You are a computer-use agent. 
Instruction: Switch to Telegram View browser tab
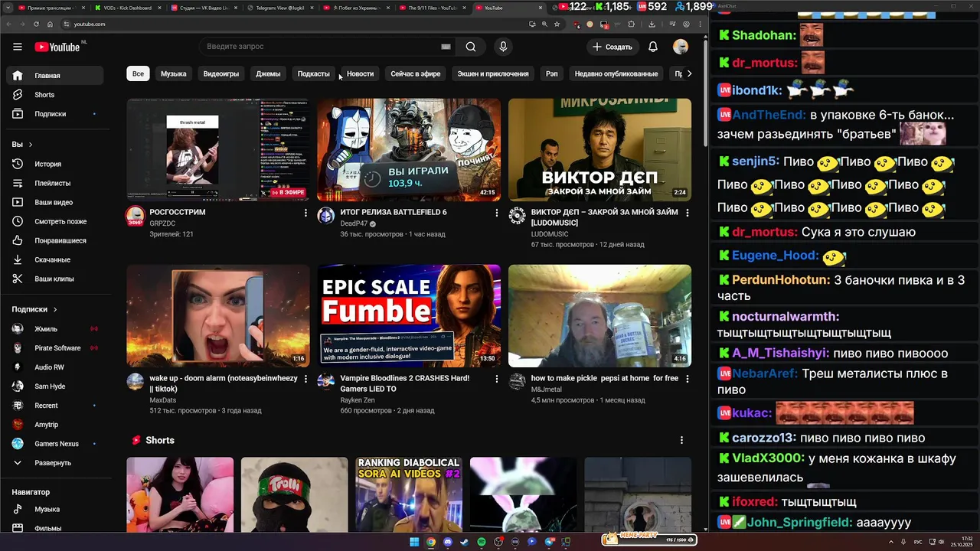[279, 8]
